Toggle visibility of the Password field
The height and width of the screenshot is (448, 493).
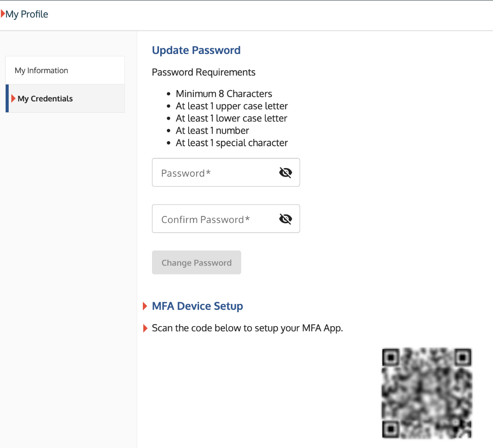pyautogui.click(x=285, y=172)
